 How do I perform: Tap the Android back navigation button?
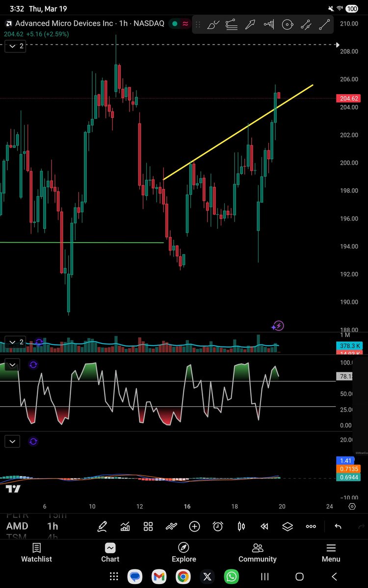[334, 577]
